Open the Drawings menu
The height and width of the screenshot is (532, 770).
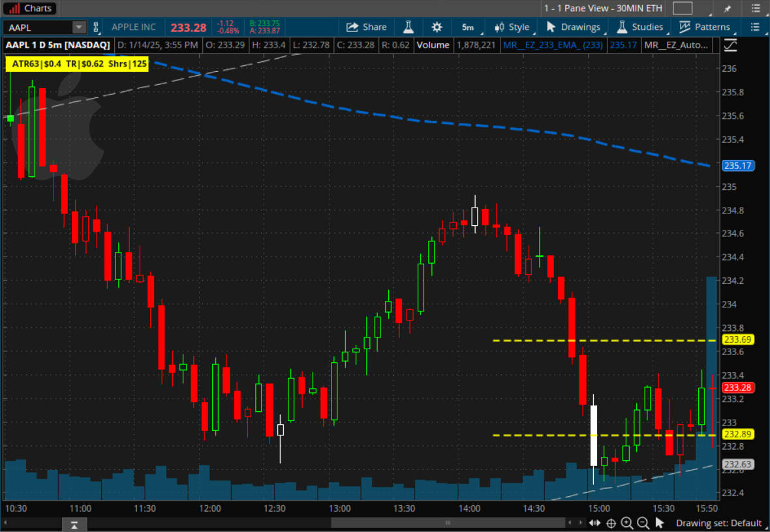pyautogui.click(x=573, y=27)
